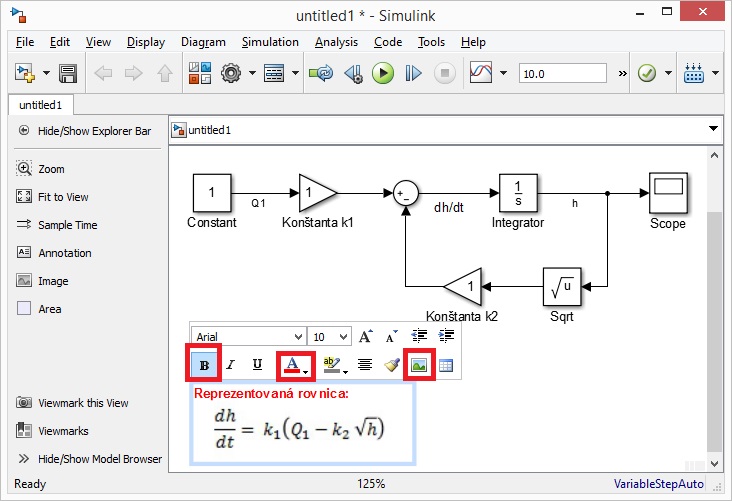Open the Viewmarks gallery
Viewport: 732px width, 501px height.
52,430
